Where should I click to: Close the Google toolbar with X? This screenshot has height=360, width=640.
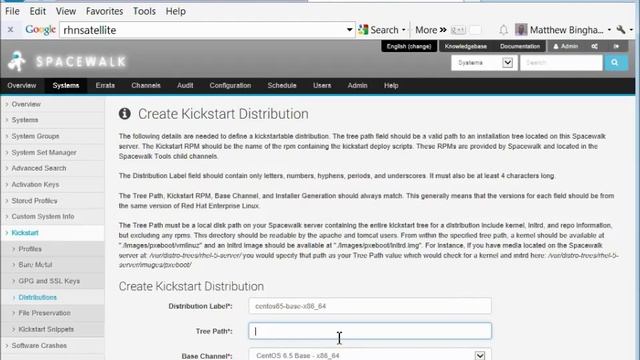pos(11,29)
